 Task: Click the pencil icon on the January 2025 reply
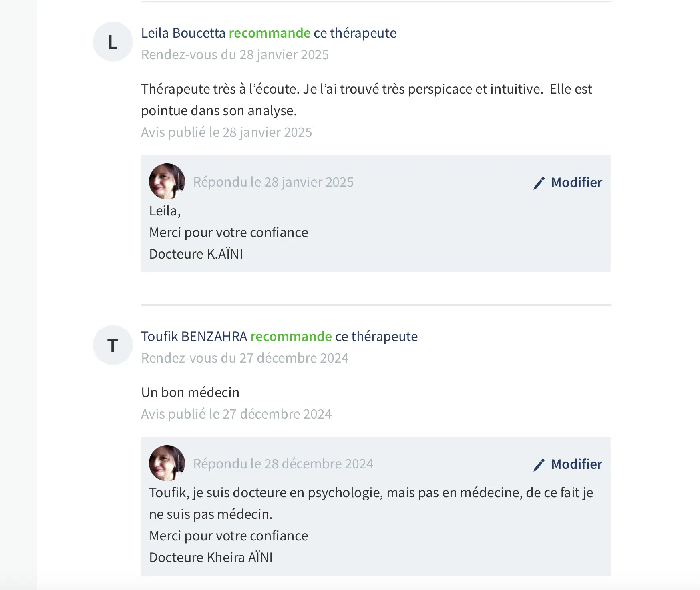point(539,183)
